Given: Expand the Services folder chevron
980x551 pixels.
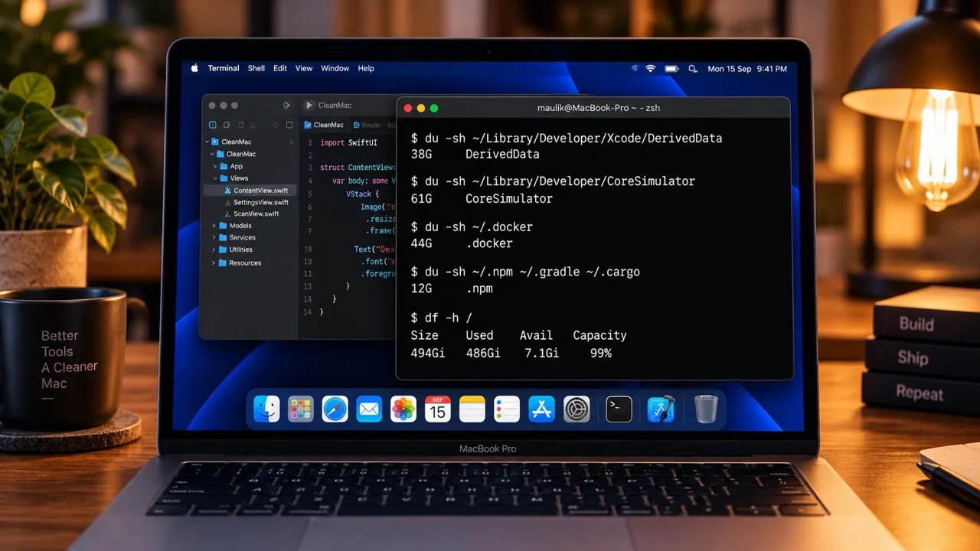Looking at the screenshot, I should coord(214,237).
